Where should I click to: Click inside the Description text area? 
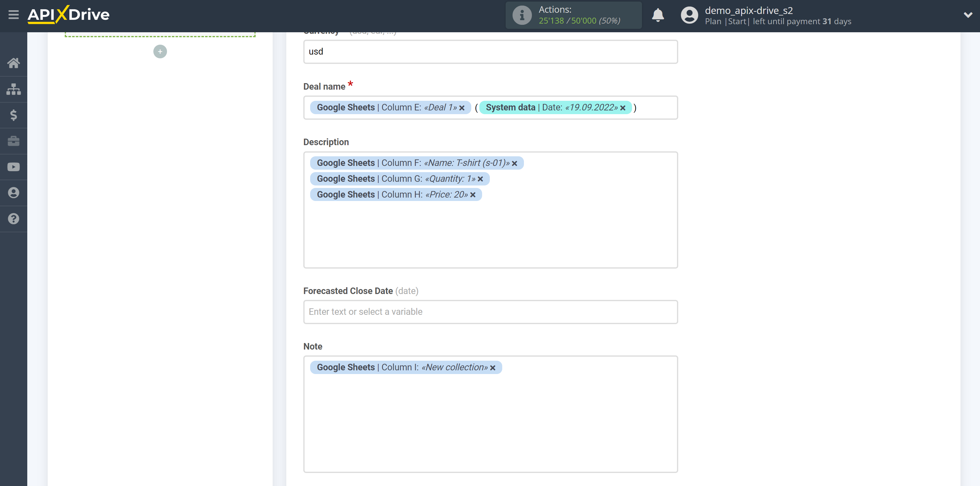pos(490,210)
